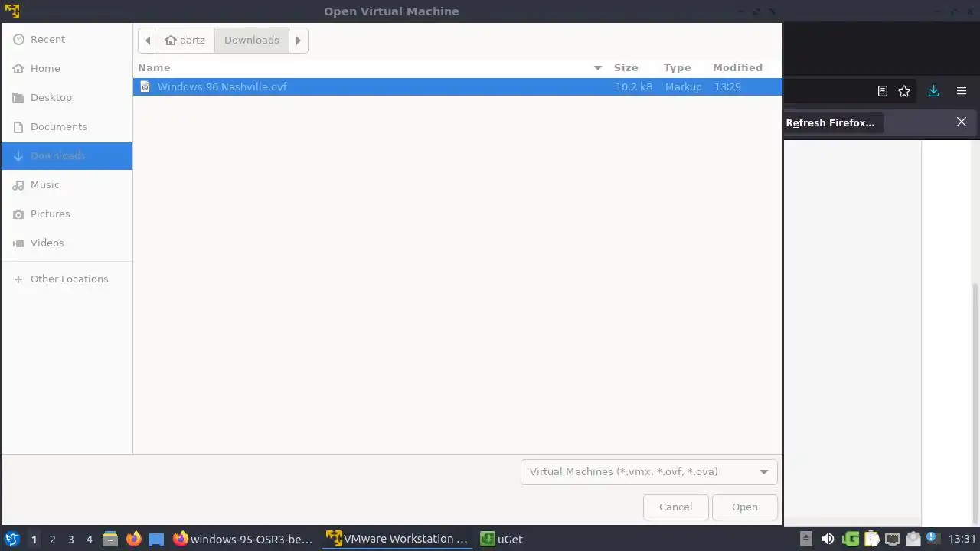Switch to uGet window in taskbar
This screenshot has height=551, width=980.
point(502,539)
